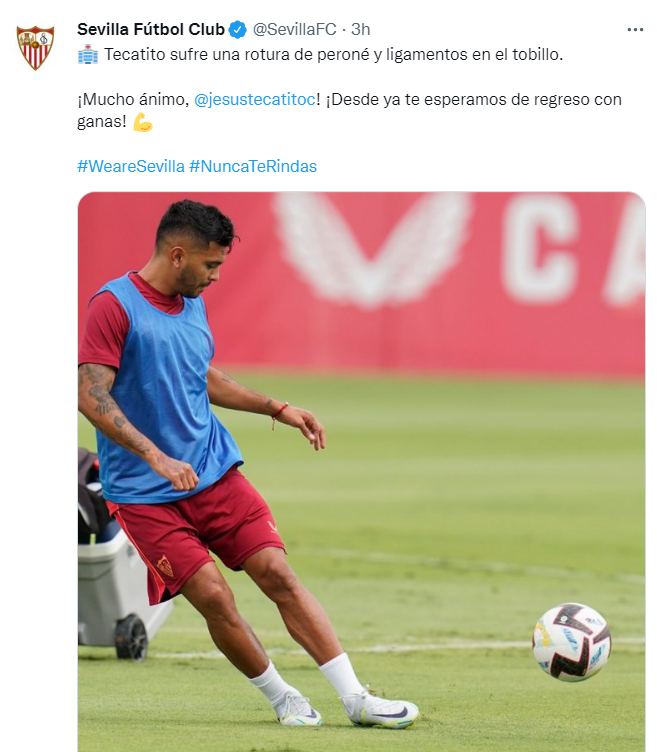This screenshot has width=657, height=752.
Task: Open the 3h timestamp link
Action: coord(361,29)
